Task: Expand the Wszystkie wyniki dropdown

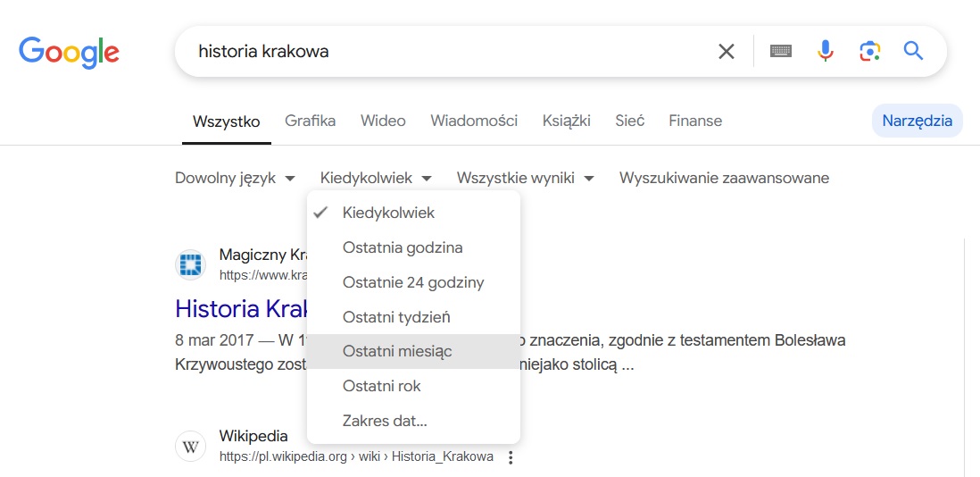Action: pyautogui.click(x=525, y=178)
